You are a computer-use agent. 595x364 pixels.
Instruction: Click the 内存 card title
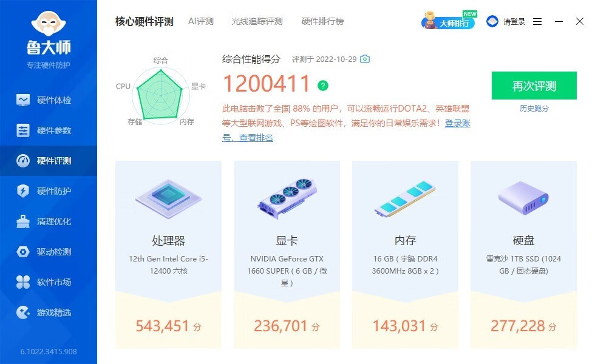pyautogui.click(x=406, y=240)
